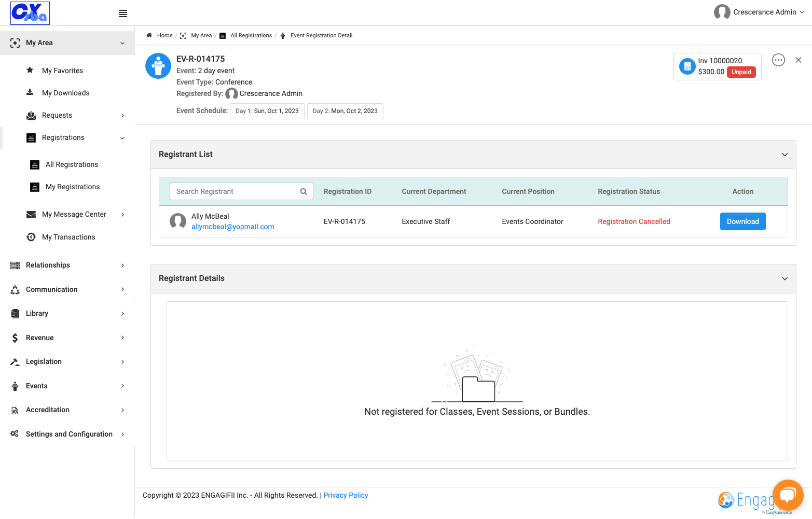Open the Accreditation sidebar menu

(x=67, y=410)
